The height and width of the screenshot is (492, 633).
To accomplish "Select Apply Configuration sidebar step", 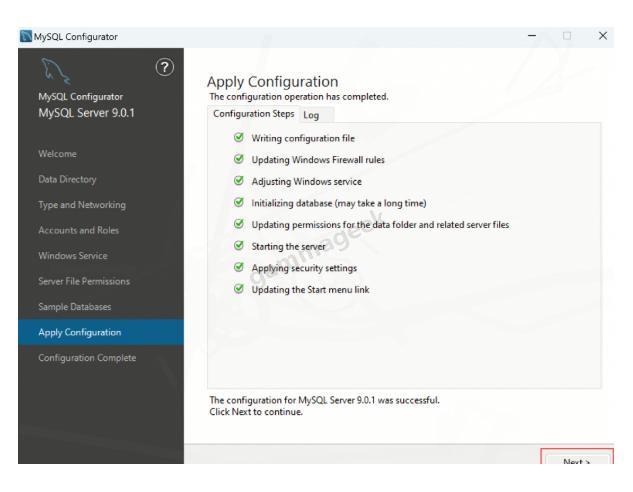I will click(x=101, y=332).
